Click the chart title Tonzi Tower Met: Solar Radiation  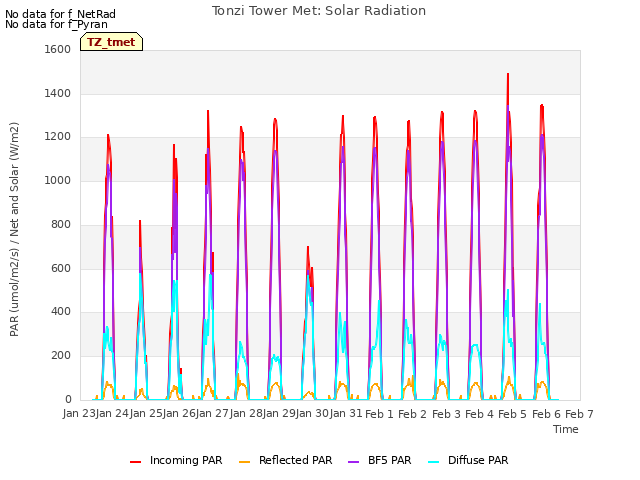click(x=319, y=11)
